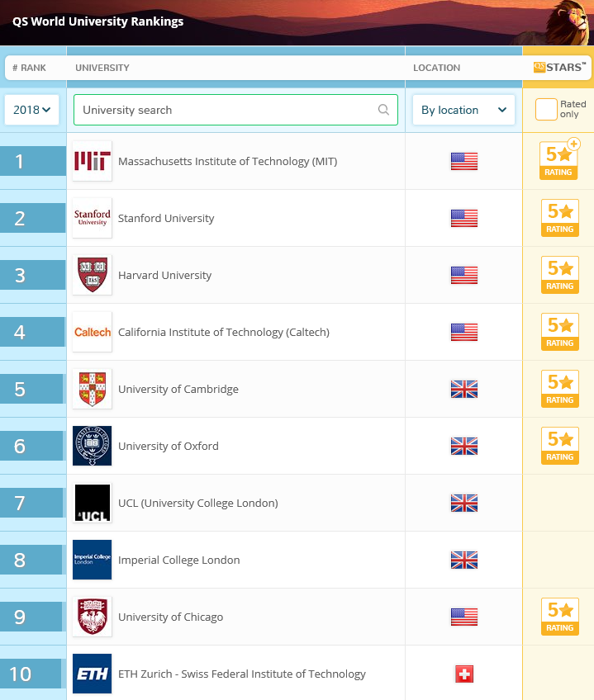Click the Harvard University crest icon
This screenshot has width=594, height=700.
click(92, 275)
